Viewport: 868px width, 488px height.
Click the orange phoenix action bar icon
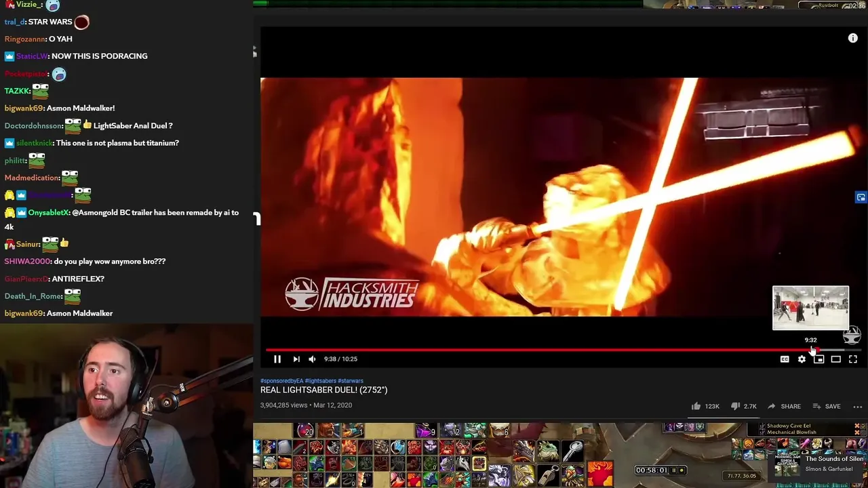[x=600, y=475]
